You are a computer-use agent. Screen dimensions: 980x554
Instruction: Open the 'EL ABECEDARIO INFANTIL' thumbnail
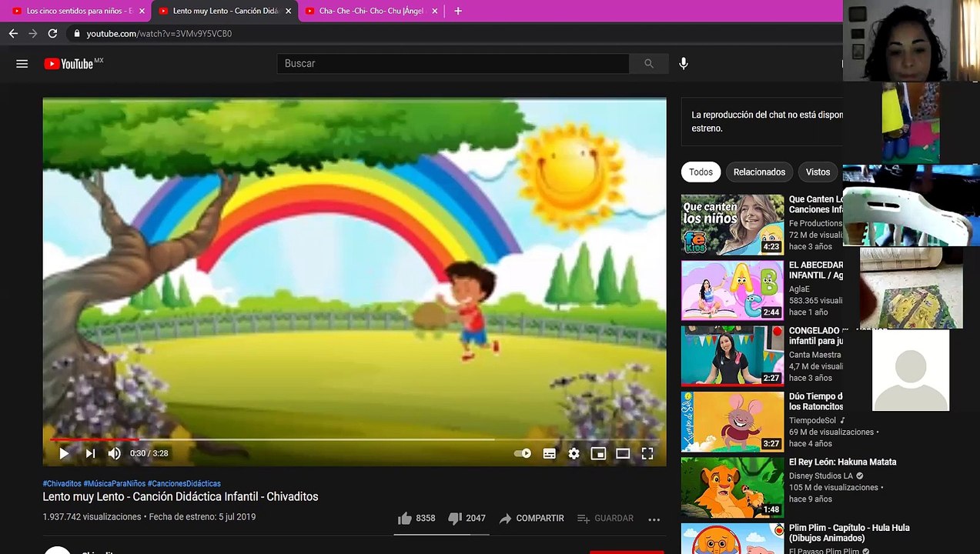pos(732,290)
